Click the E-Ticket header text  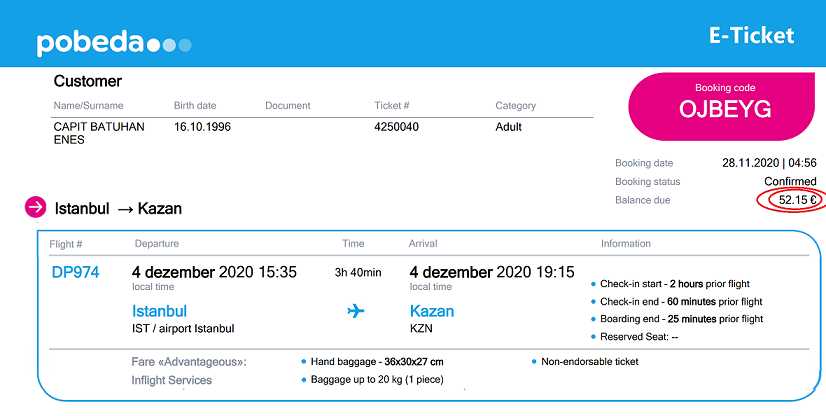[x=751, y=35]
